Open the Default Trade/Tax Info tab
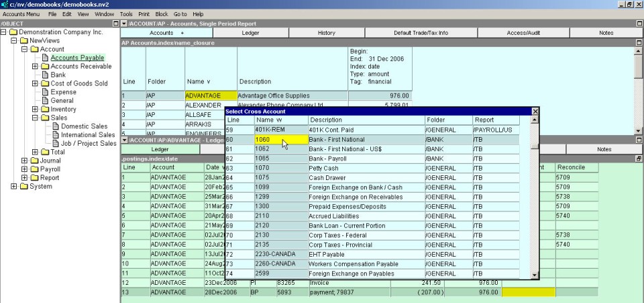 [x=421, y=33]
